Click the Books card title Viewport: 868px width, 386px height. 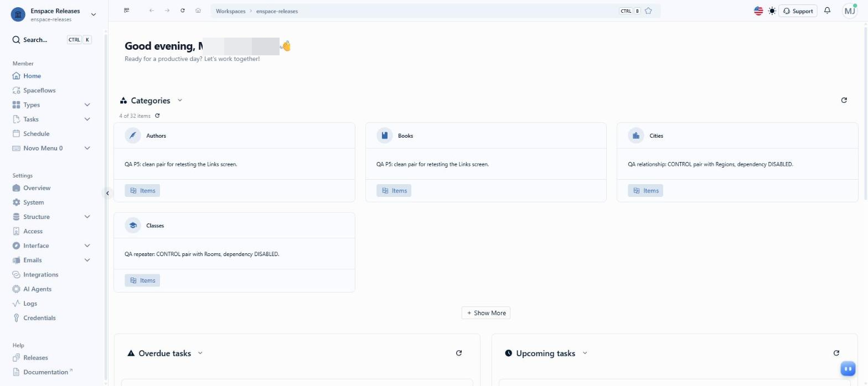pyautogui.click(x=405, y=135)
